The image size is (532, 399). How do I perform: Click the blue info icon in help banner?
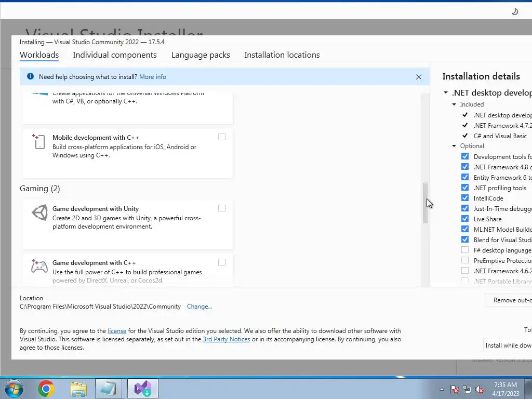[x=30, y=76]
